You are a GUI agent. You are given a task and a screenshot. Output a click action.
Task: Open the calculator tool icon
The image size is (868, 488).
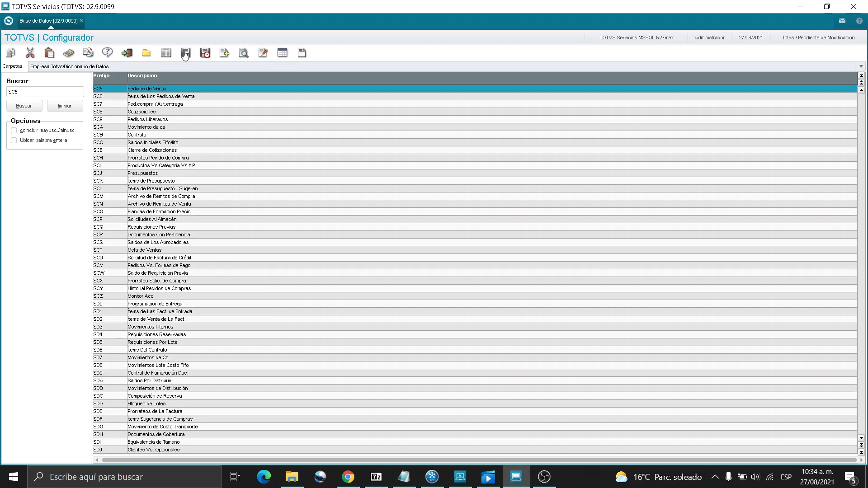69,53
